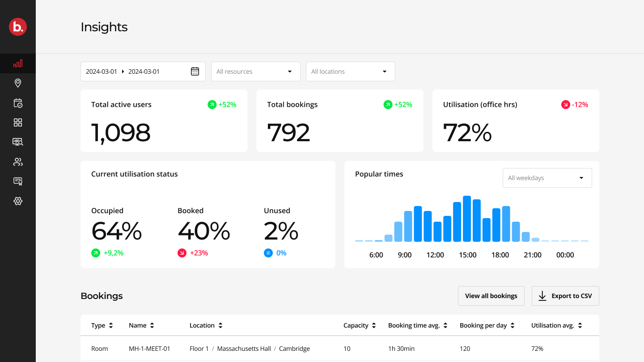Open the bookings calendar icon in sidebar
The width and height of the screenshot is (644, 362).
point(18,102)
